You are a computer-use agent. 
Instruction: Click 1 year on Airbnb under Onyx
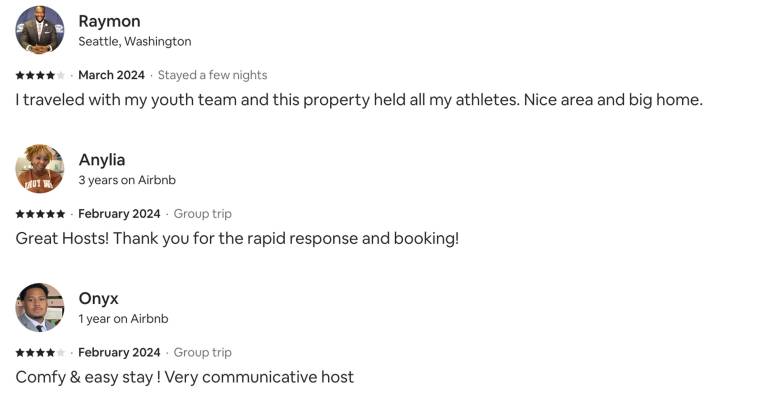[123, 319]
